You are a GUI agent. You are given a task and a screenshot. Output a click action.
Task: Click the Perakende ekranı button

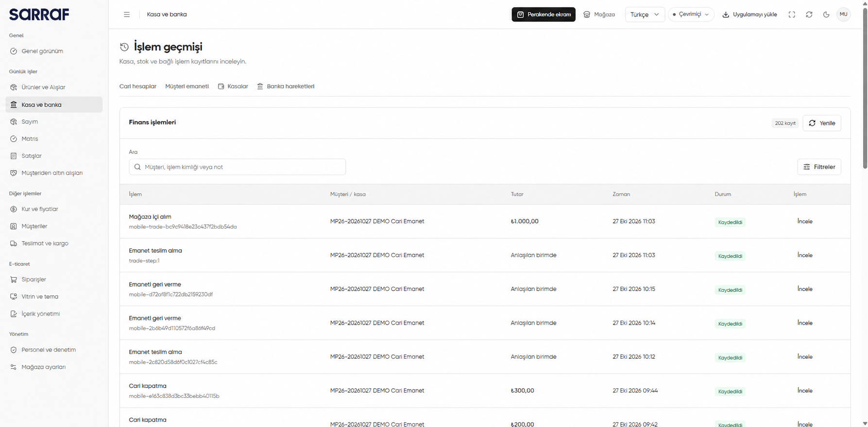pos(543,15)
